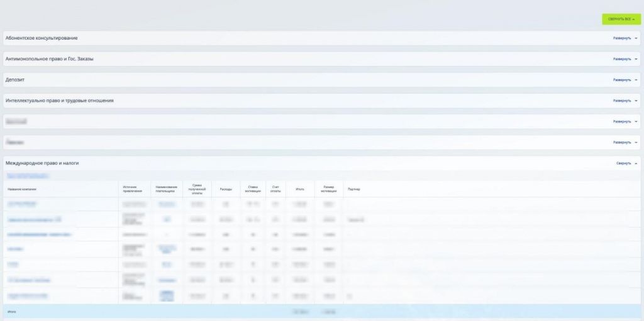Click the "Итого" label in the totals row

(11, 311)
